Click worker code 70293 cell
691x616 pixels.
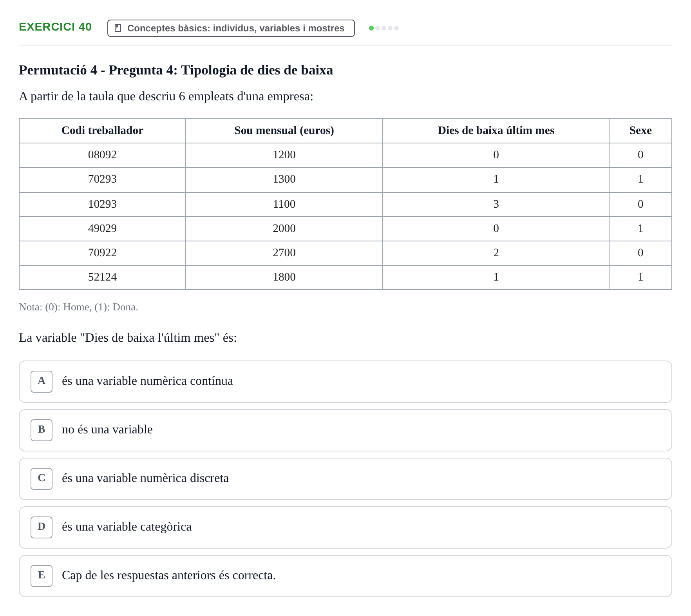(x=102, y=179)
